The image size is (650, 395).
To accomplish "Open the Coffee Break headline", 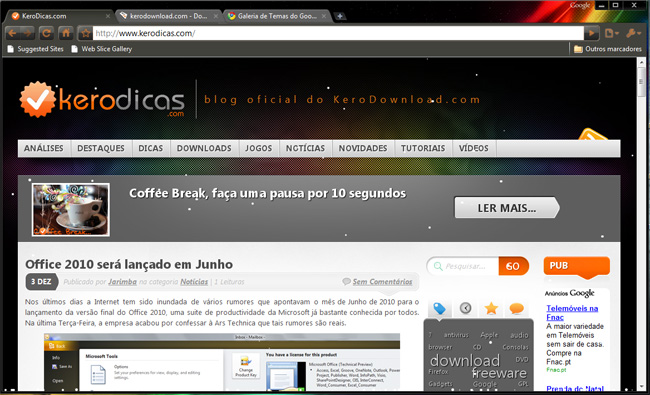I will click(x=267, y=194).
